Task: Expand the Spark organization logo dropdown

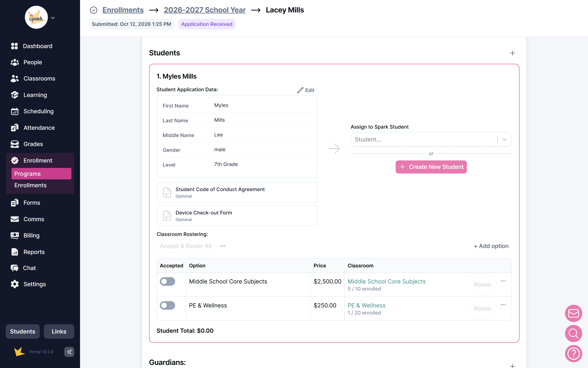Action: (53, 18)
